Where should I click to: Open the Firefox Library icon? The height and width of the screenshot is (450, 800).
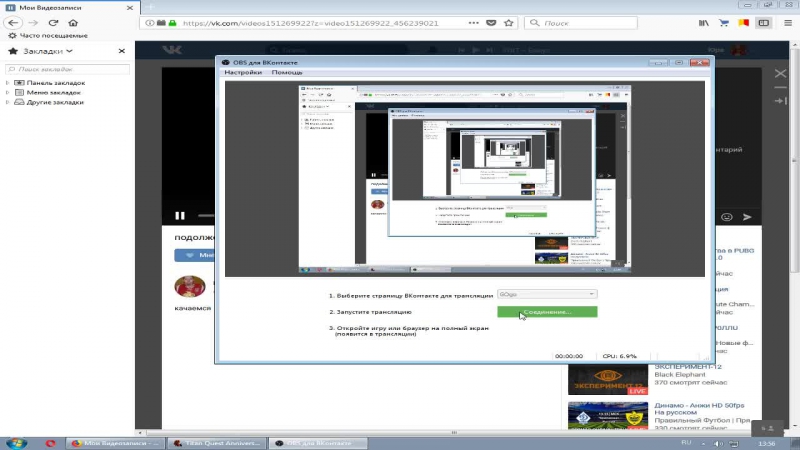(x=704, y=23)
